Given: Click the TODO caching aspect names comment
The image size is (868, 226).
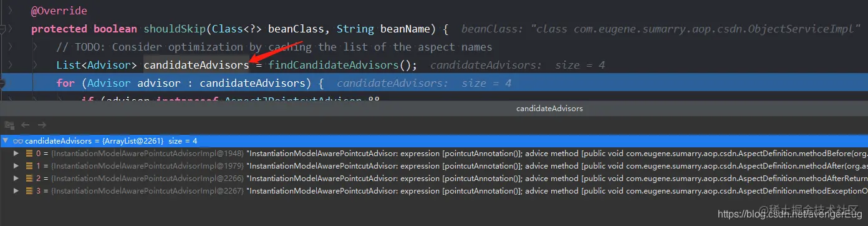Looking at the screenshot, I should 274,47.
